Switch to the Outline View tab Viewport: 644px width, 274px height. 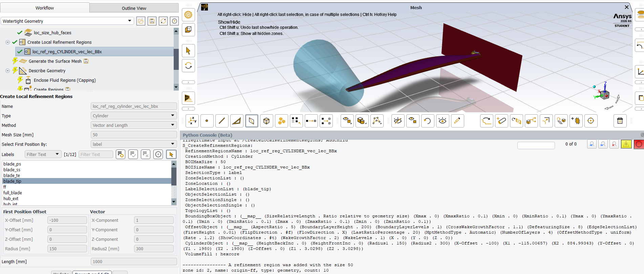pos(134,8)
